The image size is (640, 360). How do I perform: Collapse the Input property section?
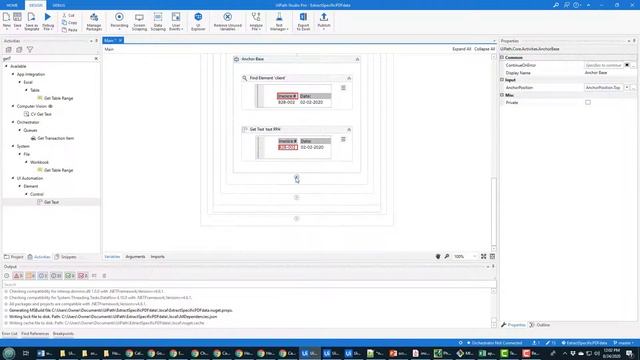(x=502, y=80)
